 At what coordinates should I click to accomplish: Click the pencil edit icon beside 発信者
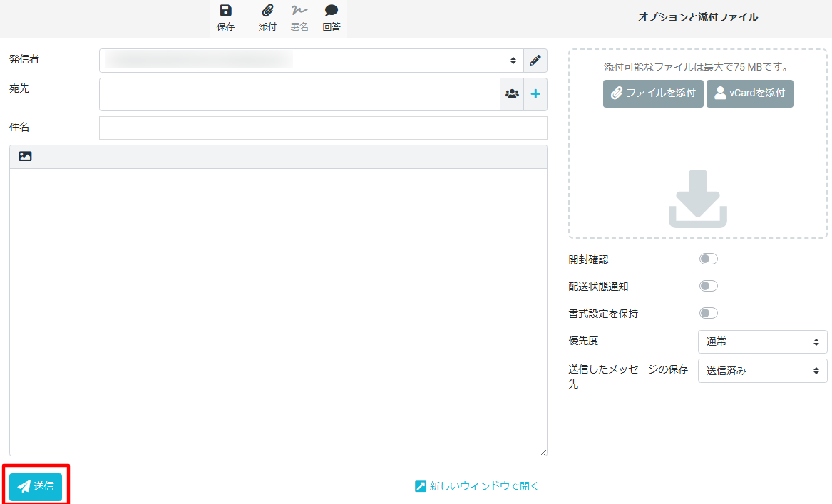point(535,61)
